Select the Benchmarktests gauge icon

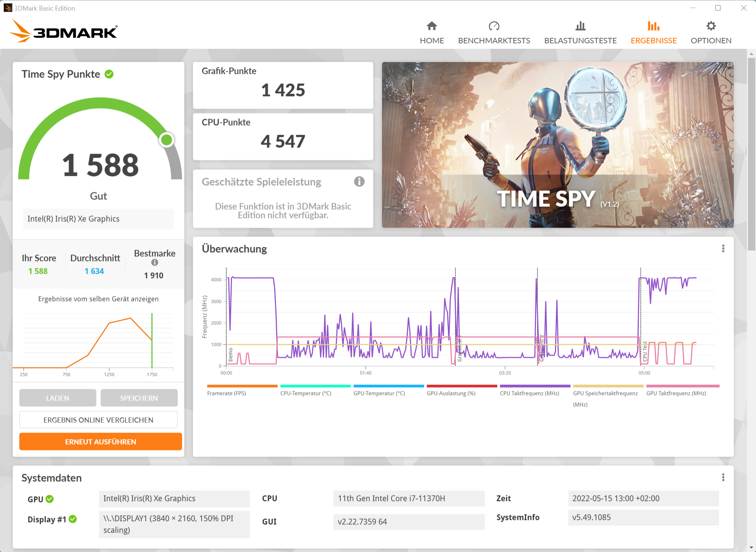pos(494,26)
